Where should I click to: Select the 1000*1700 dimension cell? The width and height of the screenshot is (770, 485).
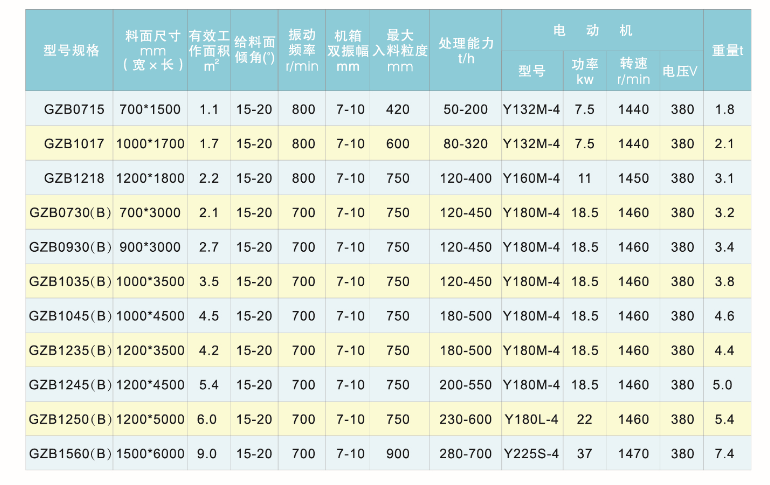(x=151, y=144)
